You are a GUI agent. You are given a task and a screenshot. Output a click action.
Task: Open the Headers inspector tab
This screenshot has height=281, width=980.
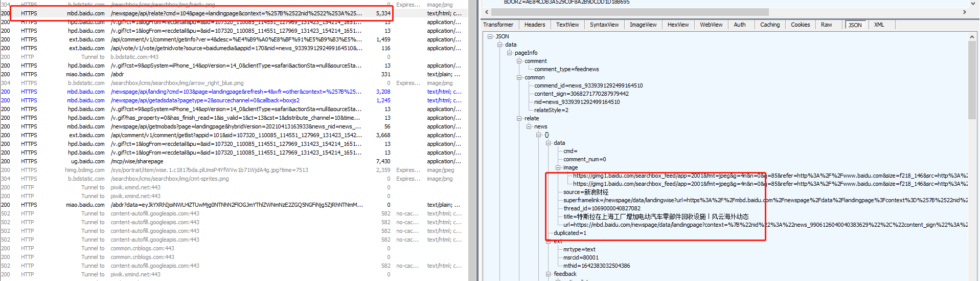(x=535, y=25)
